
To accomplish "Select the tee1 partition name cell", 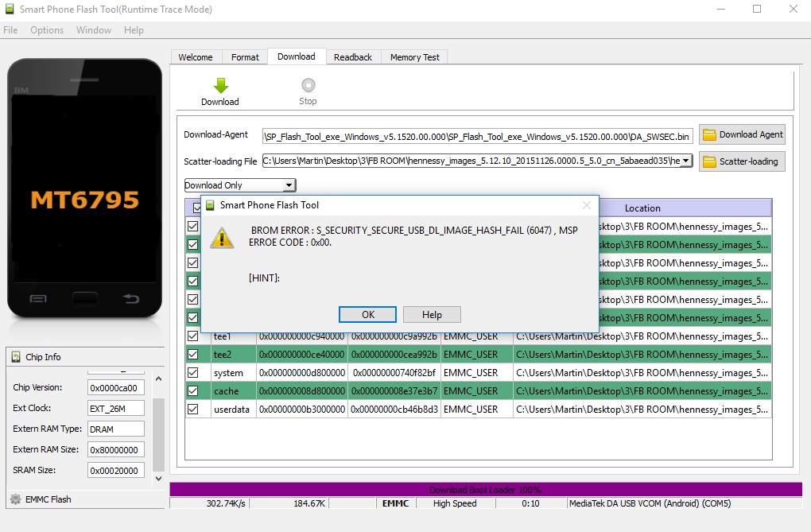I will [233, 336].
